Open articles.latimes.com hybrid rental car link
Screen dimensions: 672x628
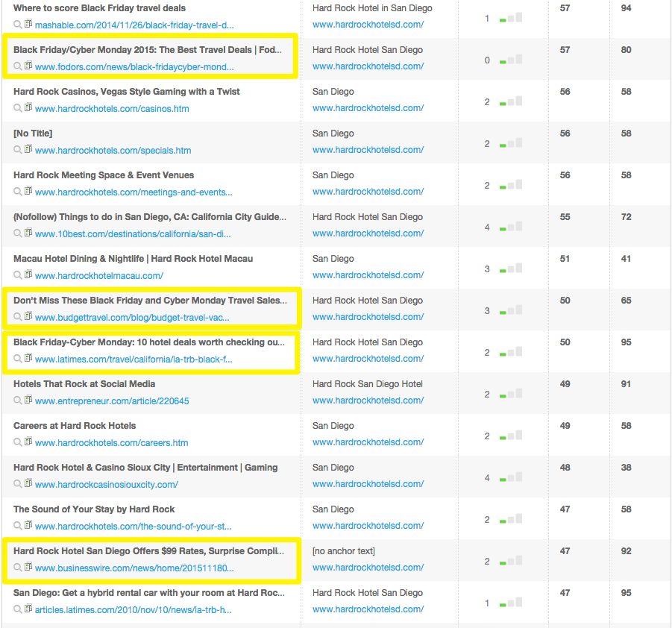point(134,610)
